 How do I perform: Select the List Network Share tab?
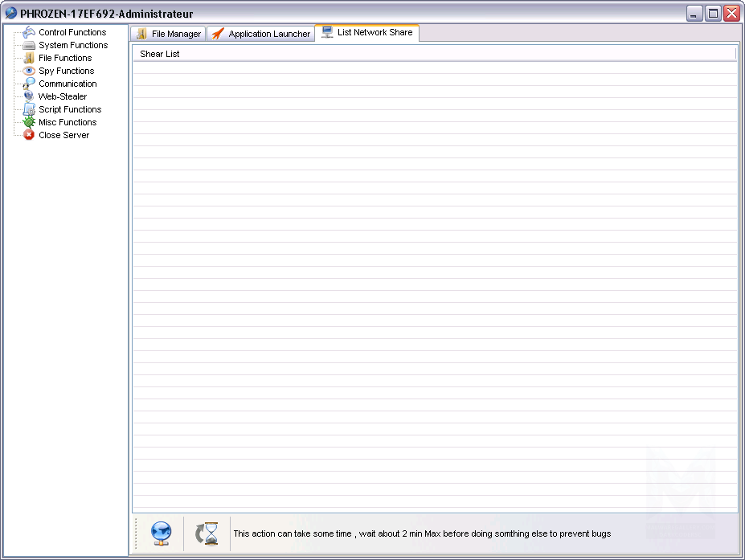[x=368, y=32]
